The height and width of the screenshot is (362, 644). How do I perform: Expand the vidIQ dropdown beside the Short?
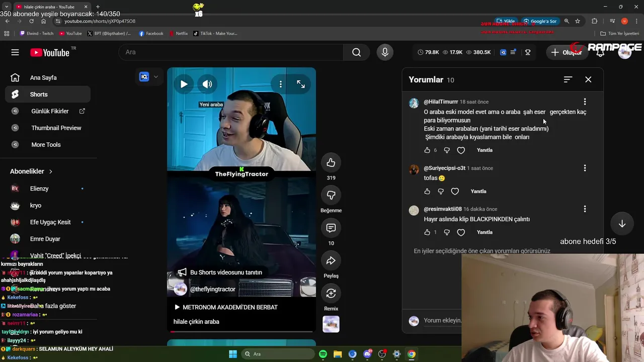pos(156,77)
